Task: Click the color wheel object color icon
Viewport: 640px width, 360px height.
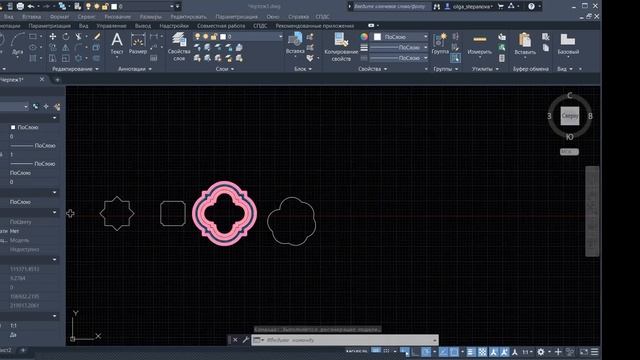Action: pos(364,37)
